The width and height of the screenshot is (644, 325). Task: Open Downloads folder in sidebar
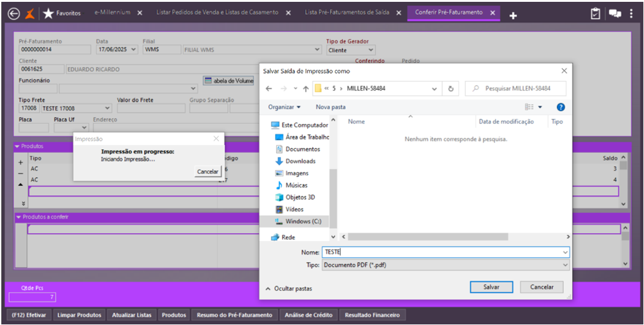point(295,161)
